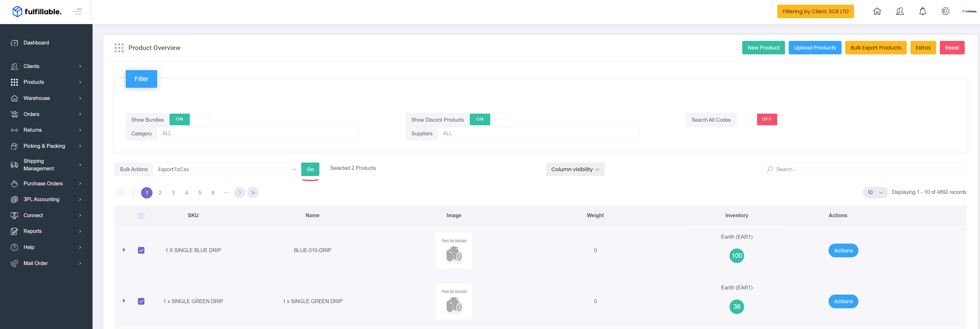Collapse sidebar with hamburger menu icon
This screenshot has width=980, height=329.
tap(77, 11)
